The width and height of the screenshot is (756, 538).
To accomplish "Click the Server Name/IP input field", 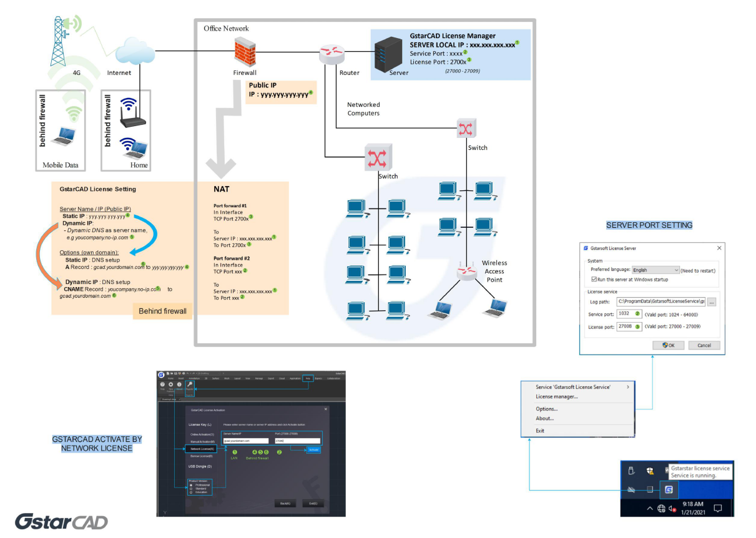I will pos(246,441).
